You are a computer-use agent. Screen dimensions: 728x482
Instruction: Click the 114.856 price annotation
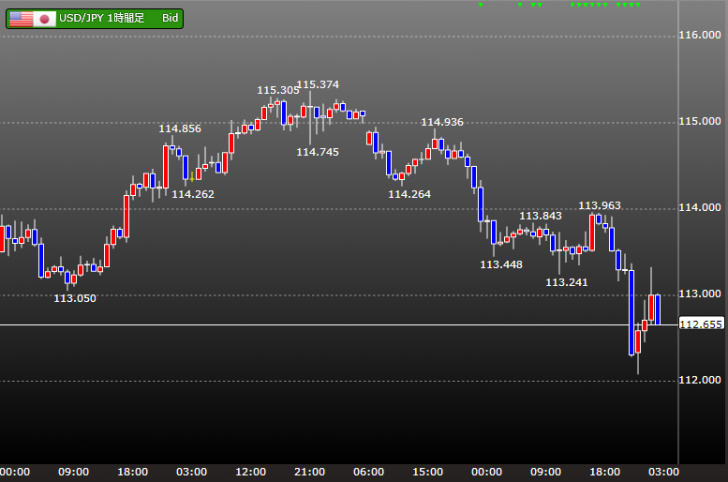[x=180, y=128]
